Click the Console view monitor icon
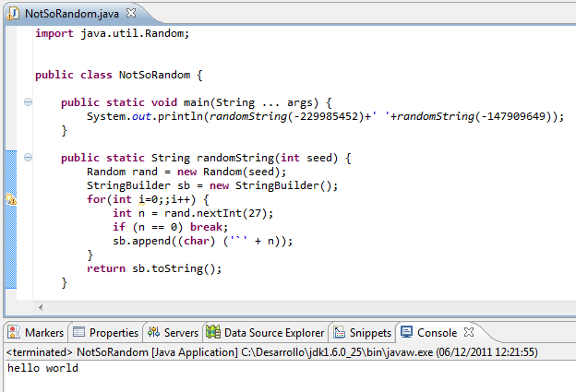The height and width of the screenshot is (392, 576). pos(406,332)
